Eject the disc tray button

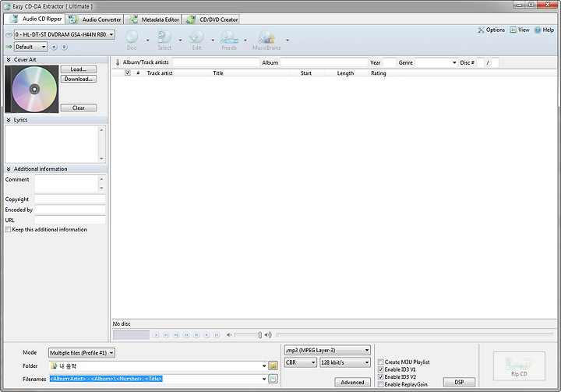[x=54, y=47]
